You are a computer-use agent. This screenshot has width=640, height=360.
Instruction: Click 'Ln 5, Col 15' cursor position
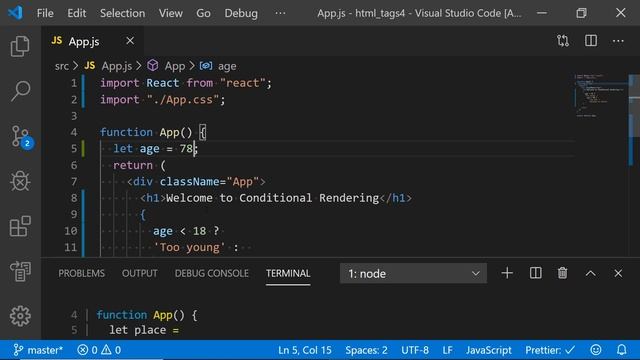pyautogui.click(x=305, y=350)
